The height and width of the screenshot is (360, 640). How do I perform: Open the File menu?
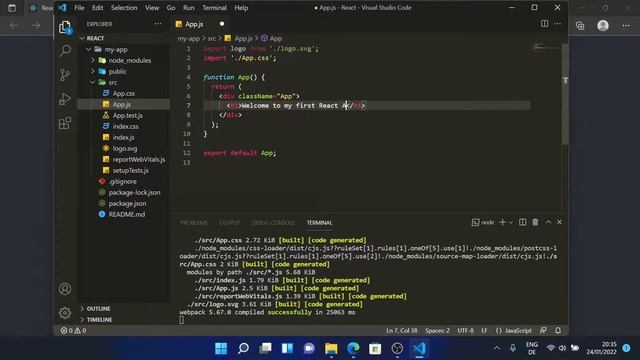click(79, 7)
